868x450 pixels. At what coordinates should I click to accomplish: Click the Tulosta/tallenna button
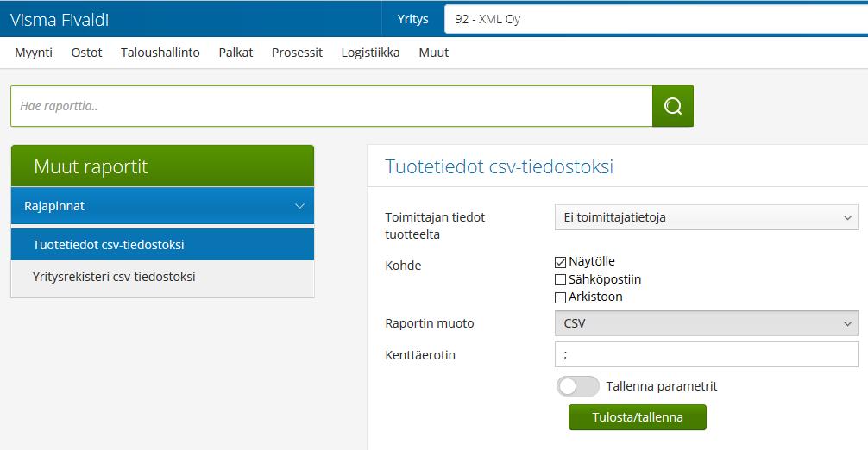637,417
